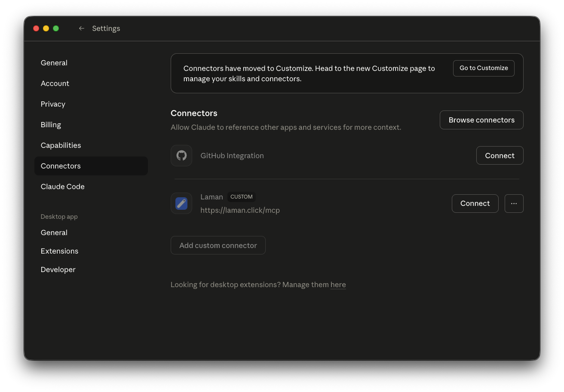The height and width of the screenshot is (392, 564).
Task: Connect the Laman custom connector
Action: (475, 203)
